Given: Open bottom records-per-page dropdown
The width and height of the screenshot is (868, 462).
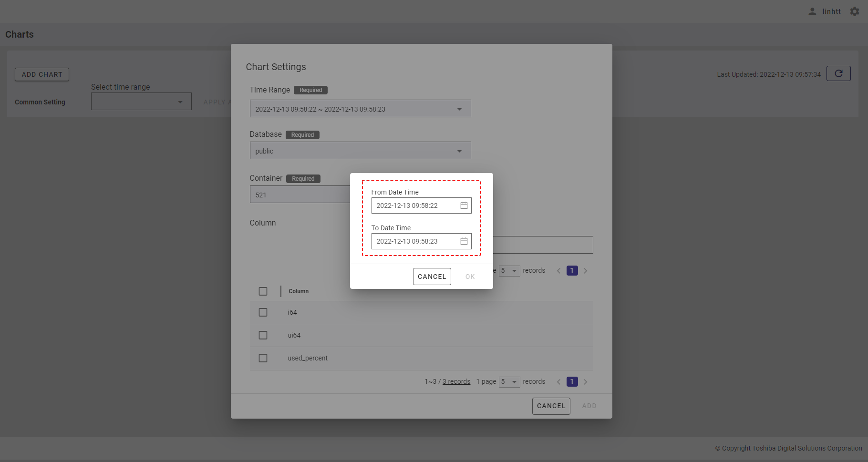Looking at the screenshot, I should (509, 382).
